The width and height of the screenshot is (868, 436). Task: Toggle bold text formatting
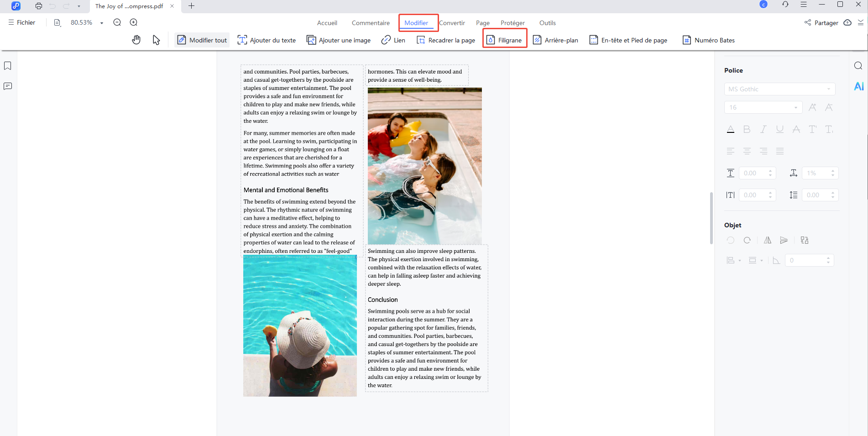point(747,130)
